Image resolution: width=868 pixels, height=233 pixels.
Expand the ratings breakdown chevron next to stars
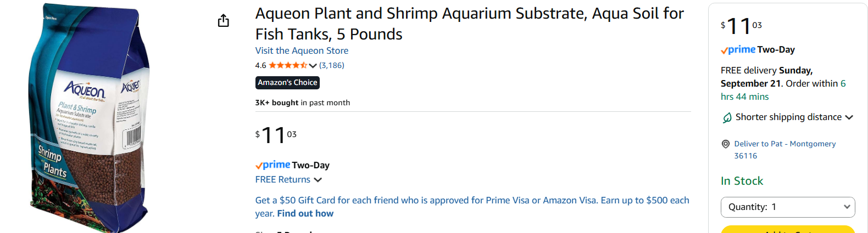click(313, 66)
